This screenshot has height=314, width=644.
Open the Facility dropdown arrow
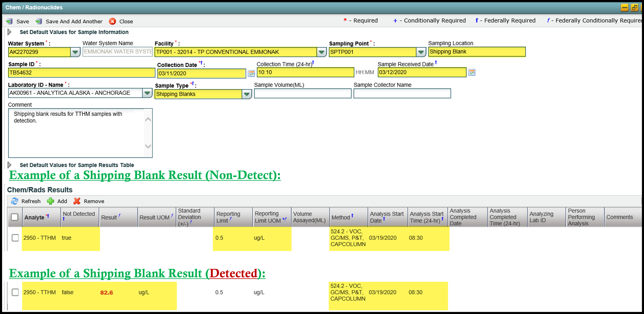point(321,52)
